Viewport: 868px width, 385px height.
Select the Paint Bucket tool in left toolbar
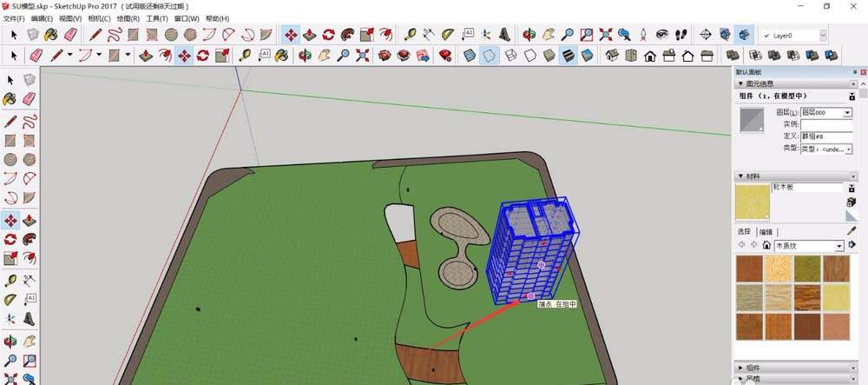[x=10, y=98]
